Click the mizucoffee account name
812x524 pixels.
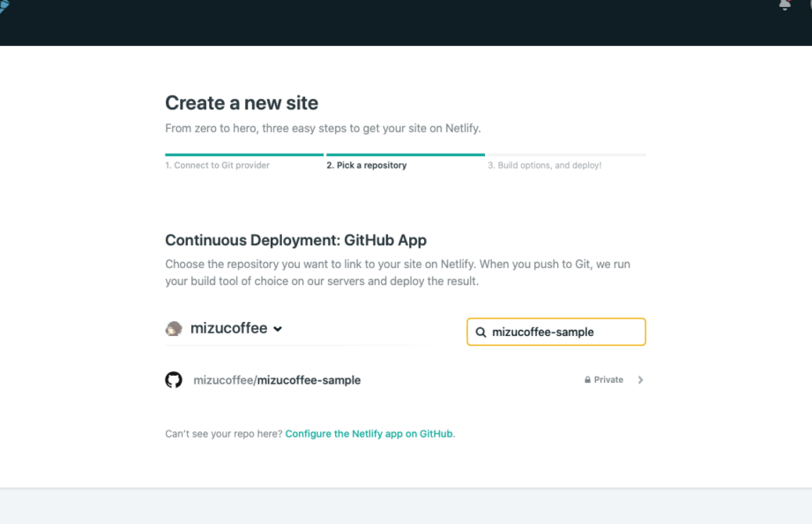pyautogui.click(x=229, y=328)
